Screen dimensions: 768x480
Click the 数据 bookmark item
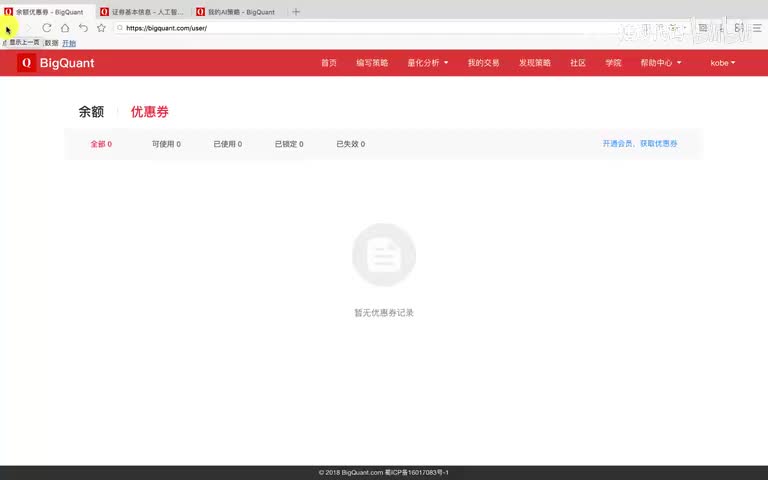tap(51, 43)
